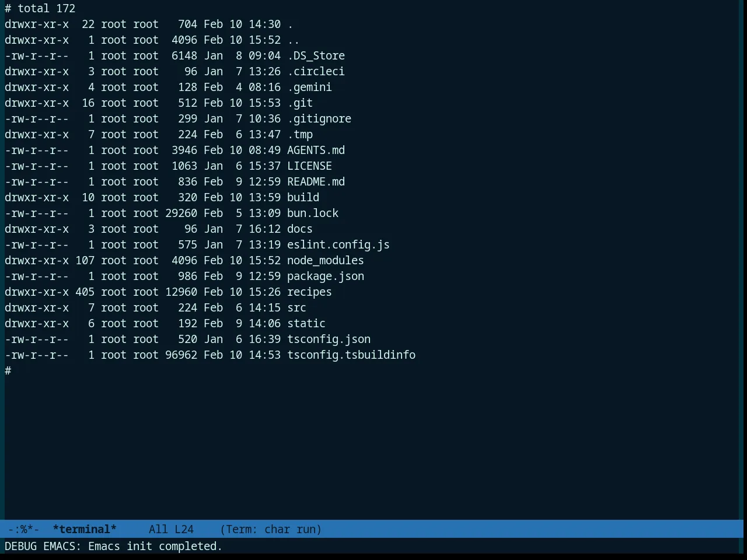Click the .circleci directory entry

316,71
